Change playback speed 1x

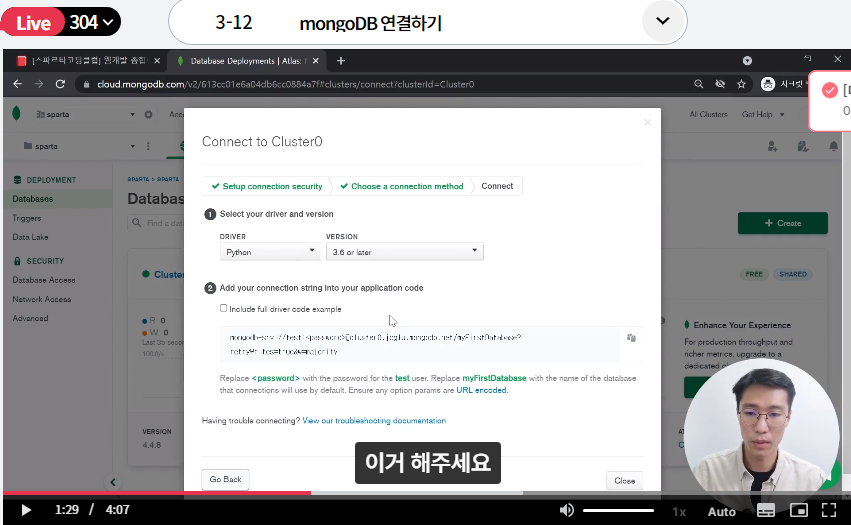[679, 511]
